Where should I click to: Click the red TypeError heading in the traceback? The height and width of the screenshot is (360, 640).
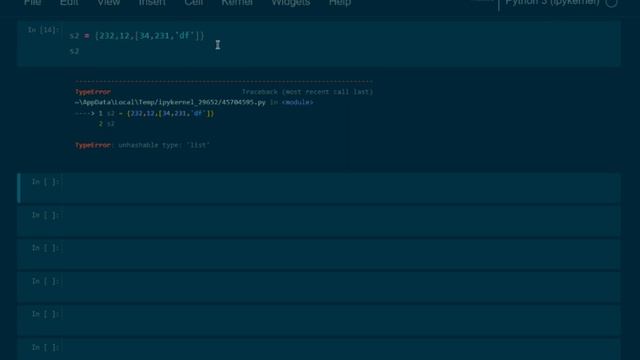tap(93, 92)
